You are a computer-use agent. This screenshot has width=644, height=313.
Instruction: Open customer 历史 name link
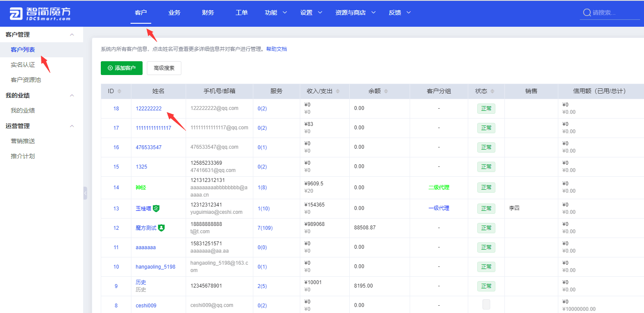click(141, 282)
